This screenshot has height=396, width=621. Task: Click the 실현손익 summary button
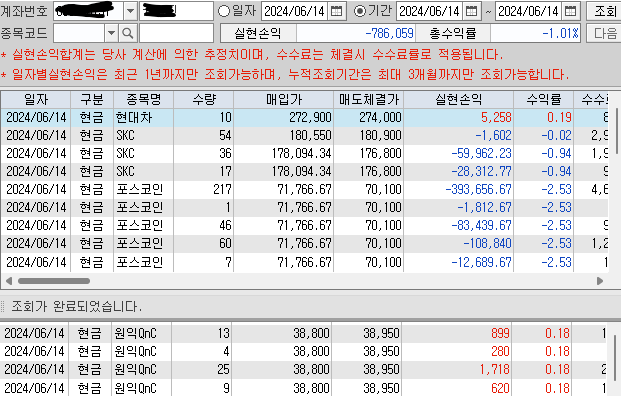point(258,33)
